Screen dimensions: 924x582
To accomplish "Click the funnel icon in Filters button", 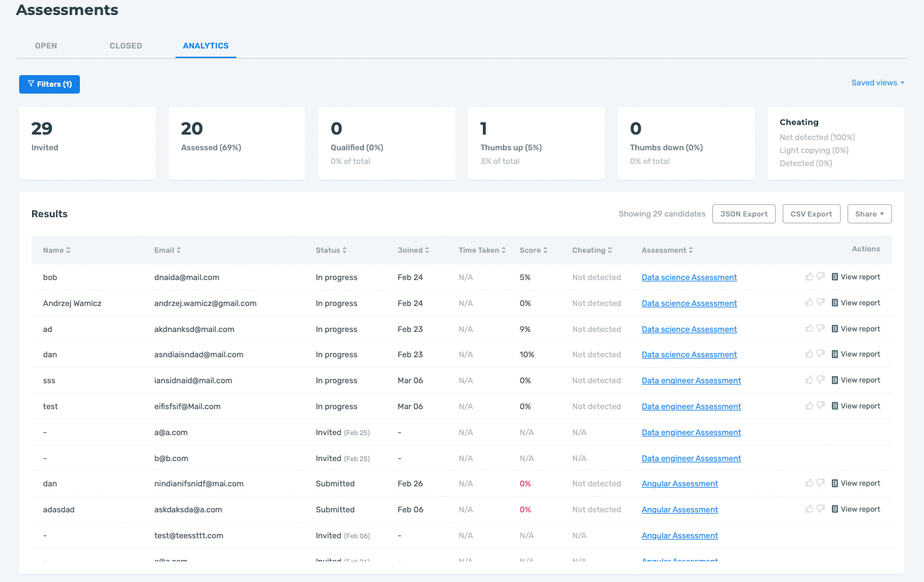I will pos(31,84).
